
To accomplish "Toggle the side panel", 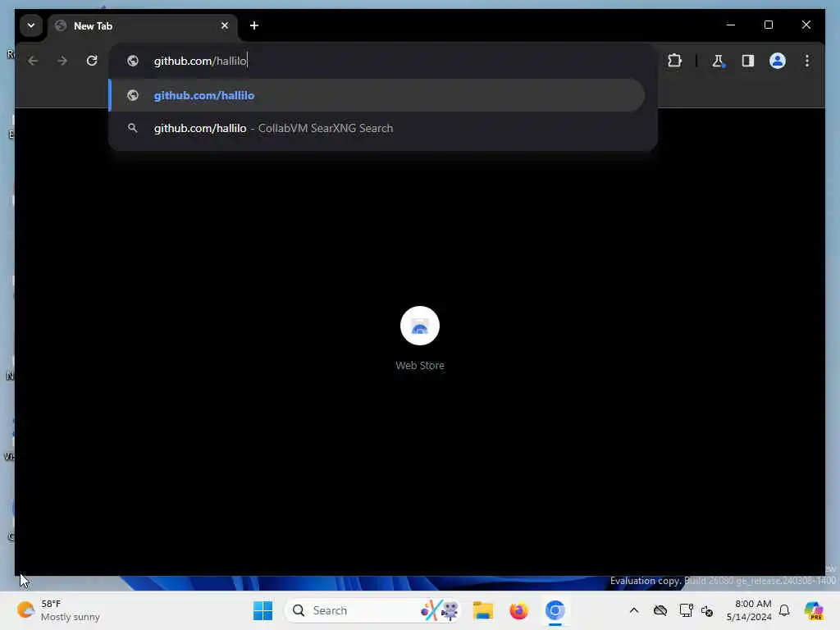I will [x=748, y=61].
